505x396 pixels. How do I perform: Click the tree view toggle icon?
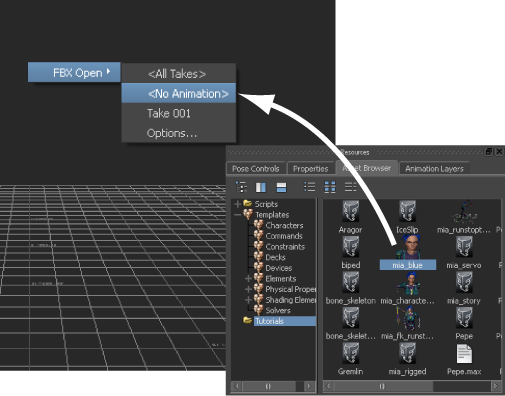[x=241, y=187]
